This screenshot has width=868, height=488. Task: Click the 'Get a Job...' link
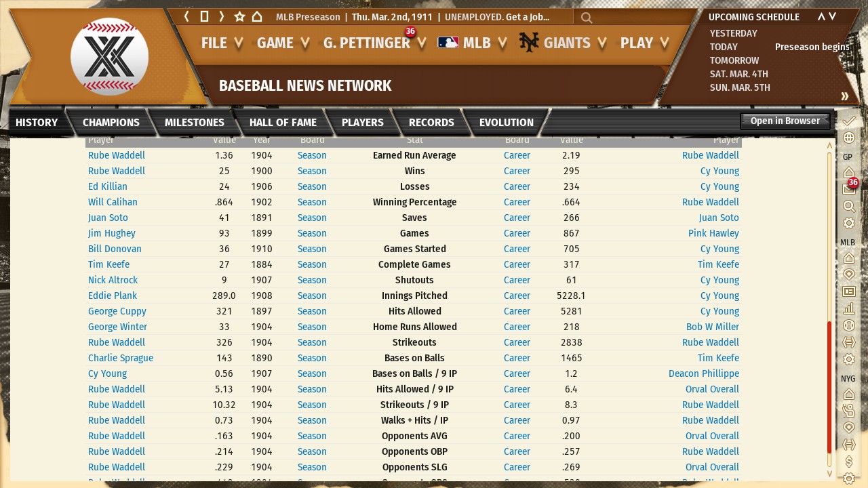tap(528, 17)
